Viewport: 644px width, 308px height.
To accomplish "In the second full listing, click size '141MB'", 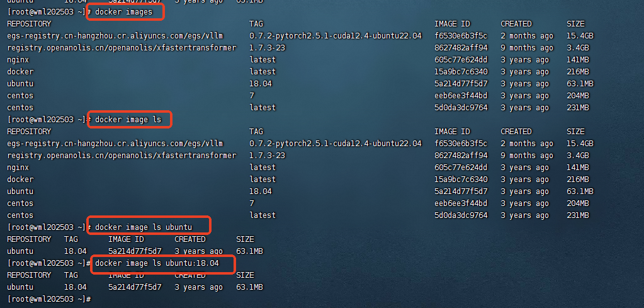I will [x=578, y=168].
